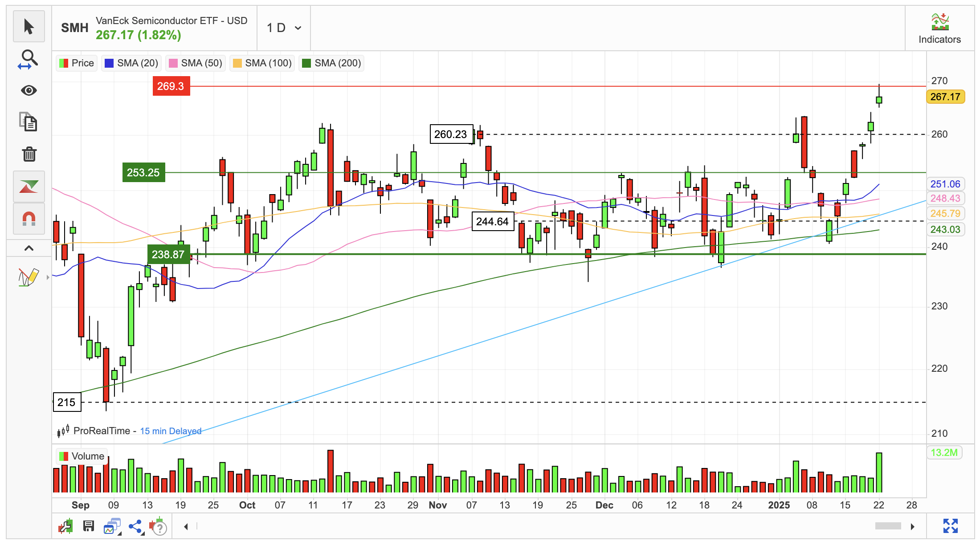Screen dimensions: 980x545
Task: Click the 248.43 SMA value tag
Action: click(945, 198)
